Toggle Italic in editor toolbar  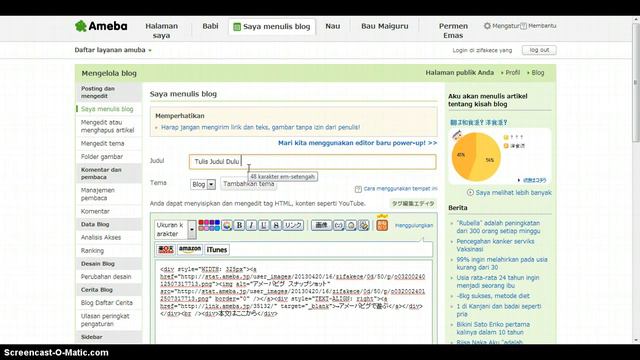point(251,225)
